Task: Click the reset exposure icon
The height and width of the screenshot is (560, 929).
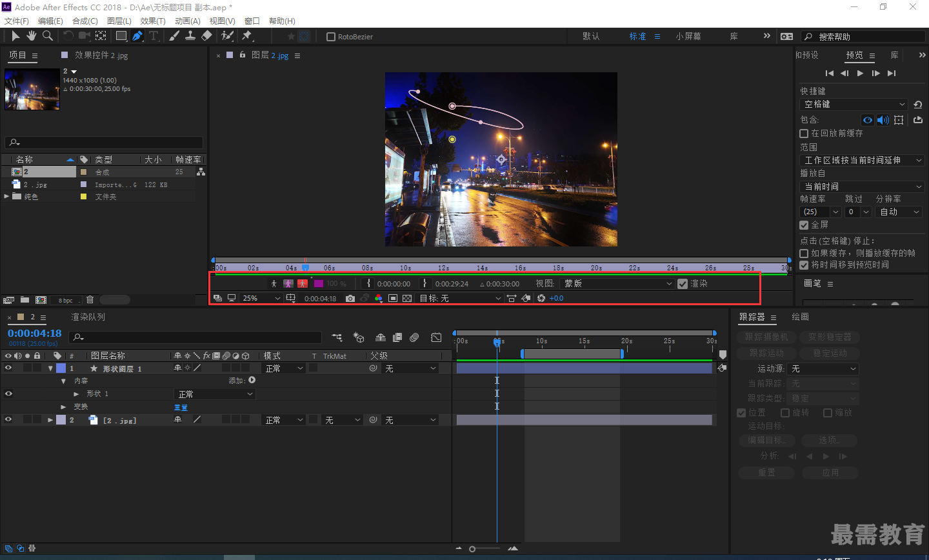Action: pyautogui.click(x=541, y=298)
